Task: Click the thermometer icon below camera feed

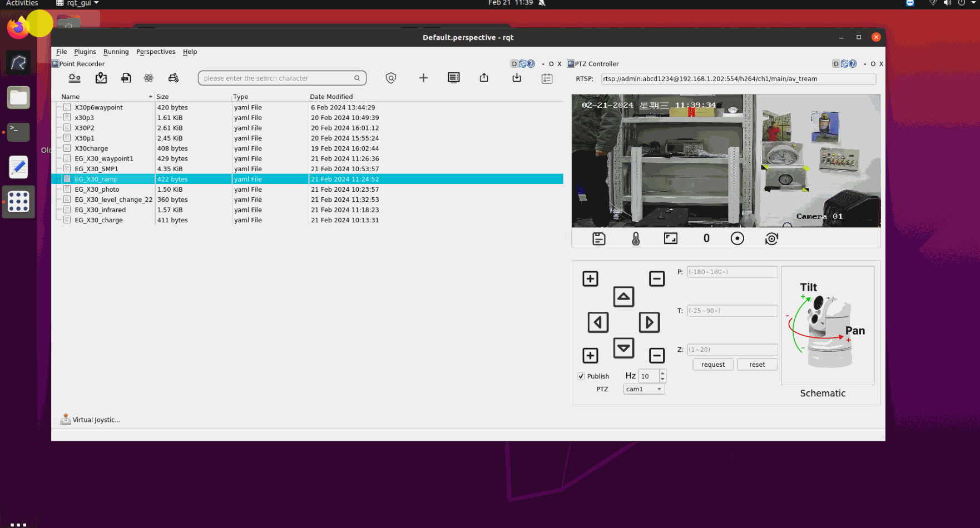Action: [x=636, y=239]
